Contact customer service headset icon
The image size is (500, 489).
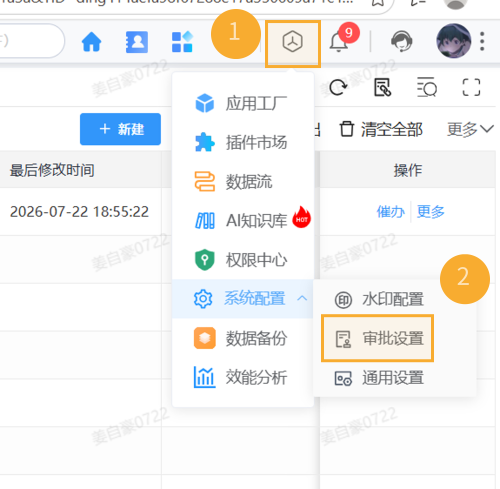[x=401, y=41]
